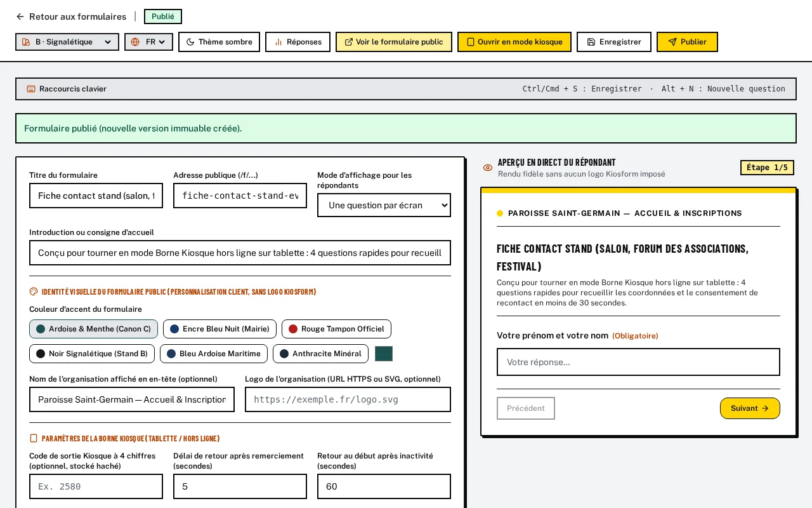
Task: Click the palette icon near Identité visuelle heading
Action: tap(34, 291)
